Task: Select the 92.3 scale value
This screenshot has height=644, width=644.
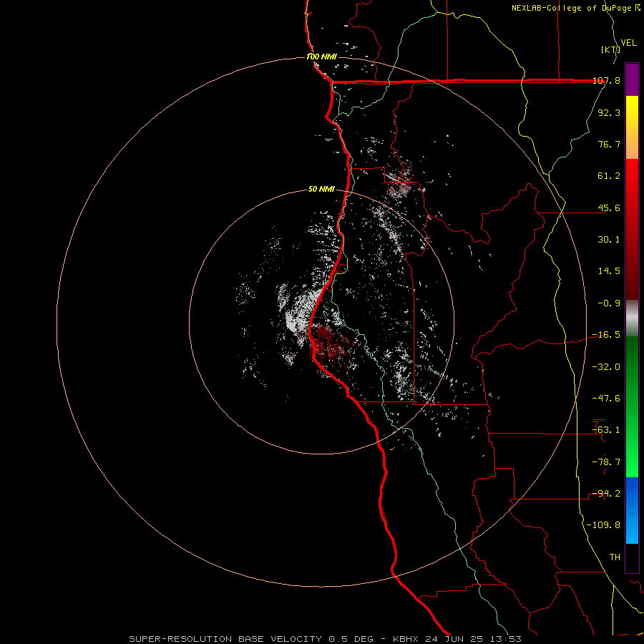Action: [609, 112]
